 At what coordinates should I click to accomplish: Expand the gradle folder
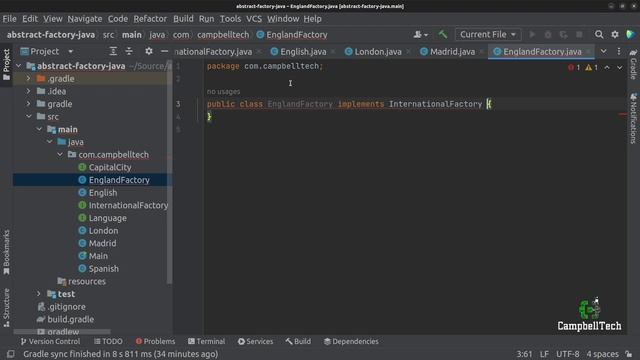coord(28,104)
